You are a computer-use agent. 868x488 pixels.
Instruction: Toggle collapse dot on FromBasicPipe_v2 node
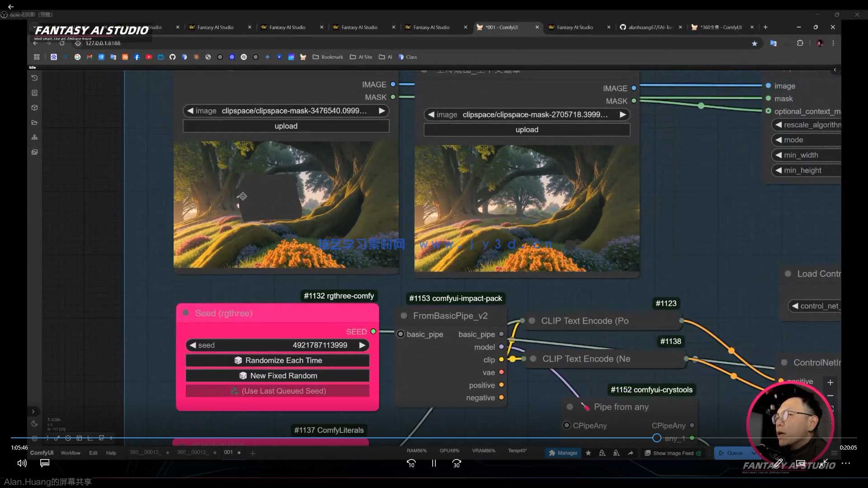pos(404,316)
